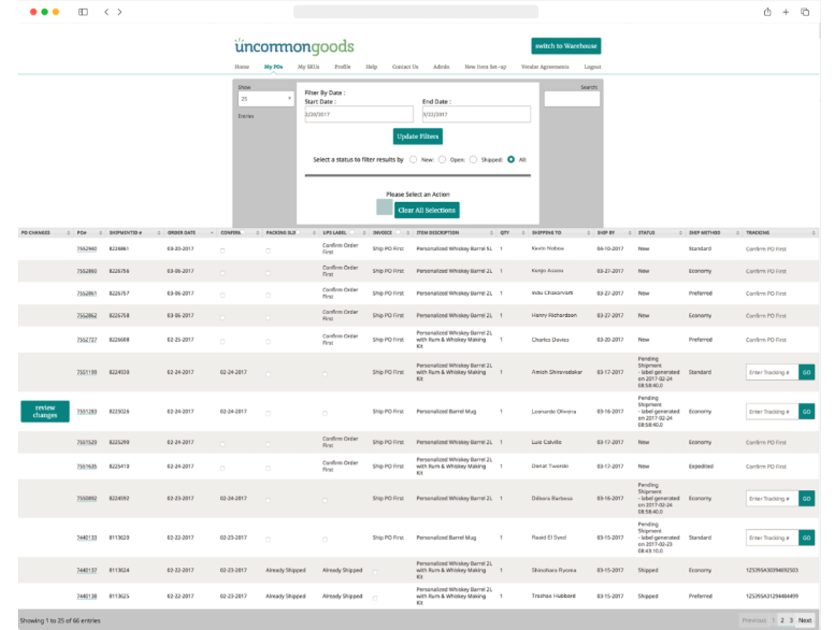The width and height of the screenshot is (840, 630).
Task: Click the Next pagination link
Action: (805, 620)
